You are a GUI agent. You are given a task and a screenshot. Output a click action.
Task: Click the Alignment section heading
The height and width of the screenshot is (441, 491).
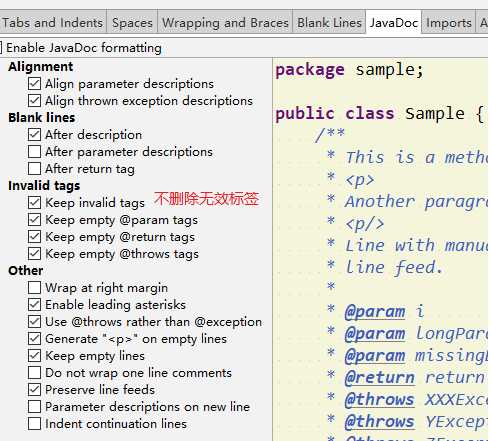(41, 67)
